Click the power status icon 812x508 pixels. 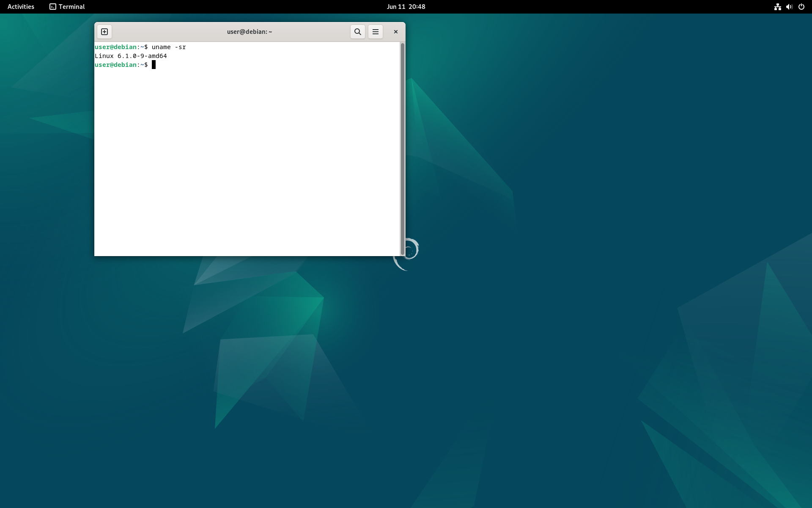(801, 7)
